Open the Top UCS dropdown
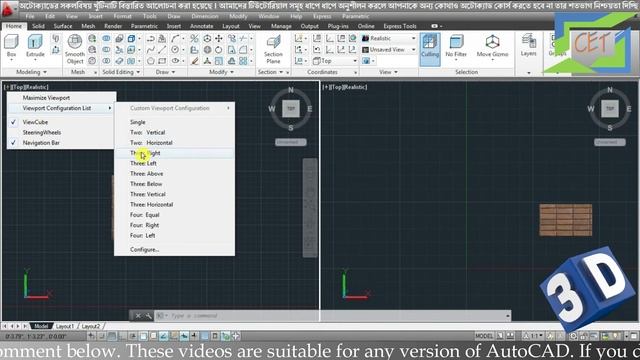The height and width of the screenshot is (360, 640). 335,61
